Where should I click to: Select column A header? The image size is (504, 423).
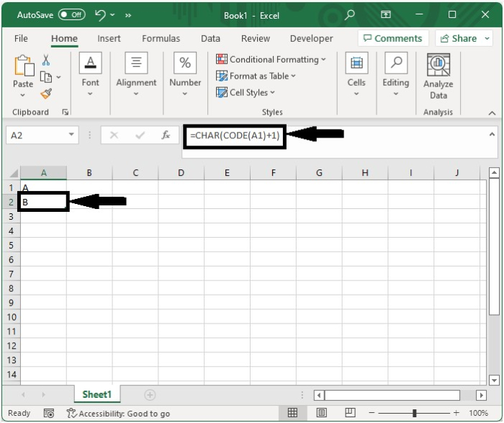44,173
